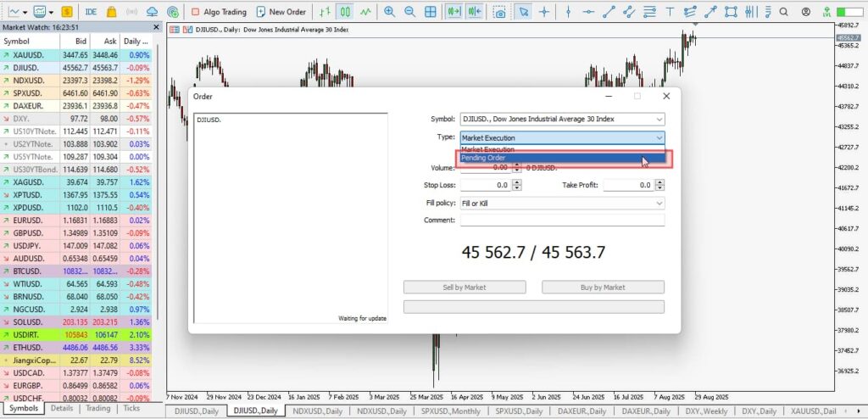Sort Market Watch by Bid column header
Image resolution: width=868 pixels, height=419 pixels.
click(x=75, y=41)
